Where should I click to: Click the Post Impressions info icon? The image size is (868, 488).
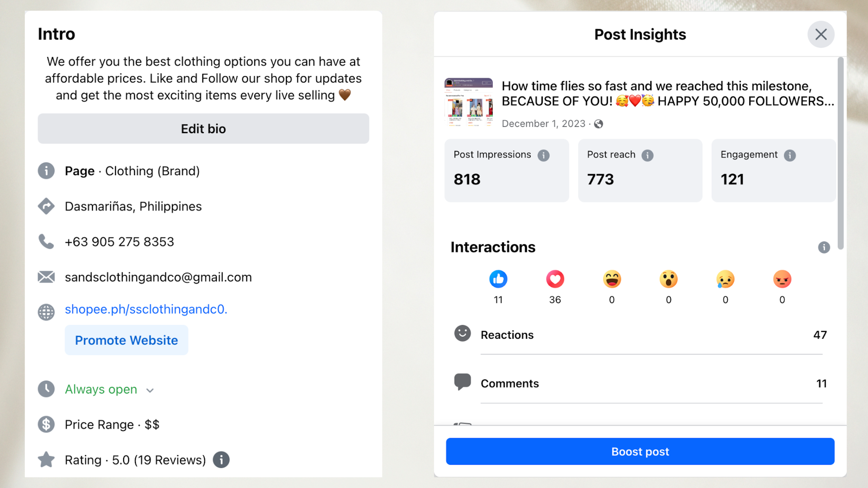(x=543, y=155)
